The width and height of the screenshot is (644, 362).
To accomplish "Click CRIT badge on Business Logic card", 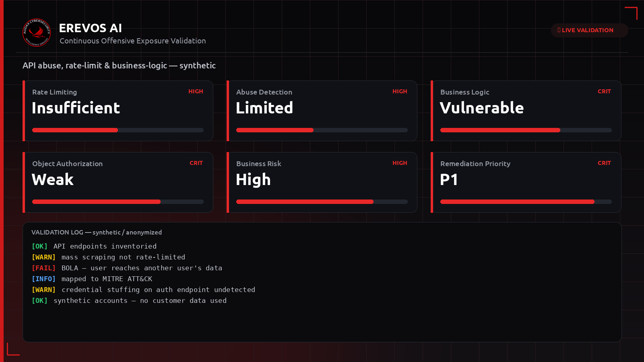I will coord(604,91).
